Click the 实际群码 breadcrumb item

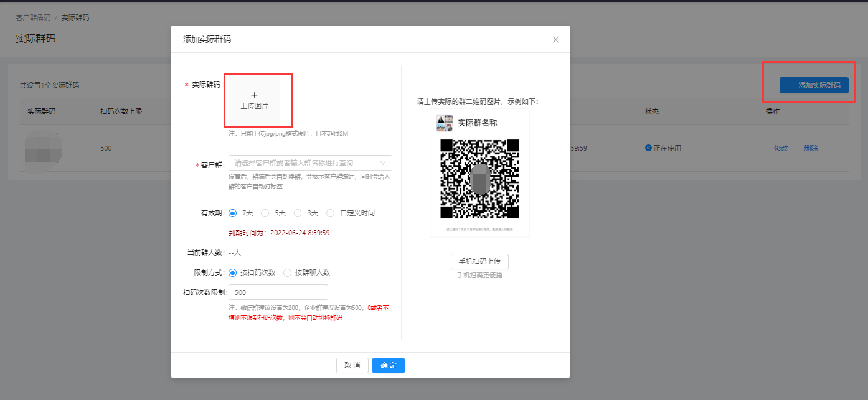pyautogui.click(x=75, y=17)
